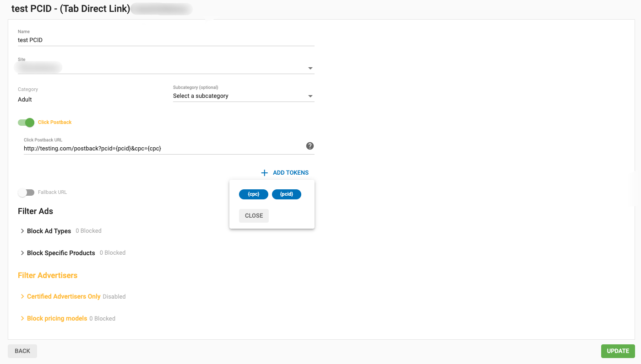This screenshot has height=364, width=641.
Task: Close the tokens popup
Action: (254, 216)
